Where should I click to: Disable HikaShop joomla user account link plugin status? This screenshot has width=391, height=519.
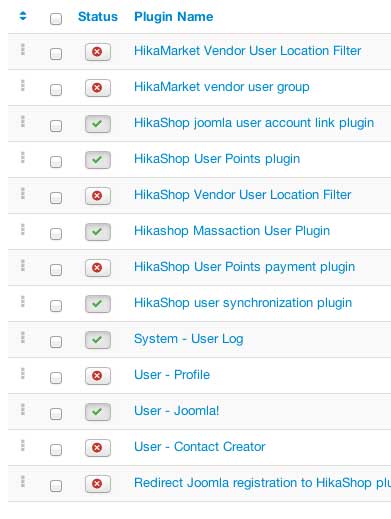tap(98, 124)
